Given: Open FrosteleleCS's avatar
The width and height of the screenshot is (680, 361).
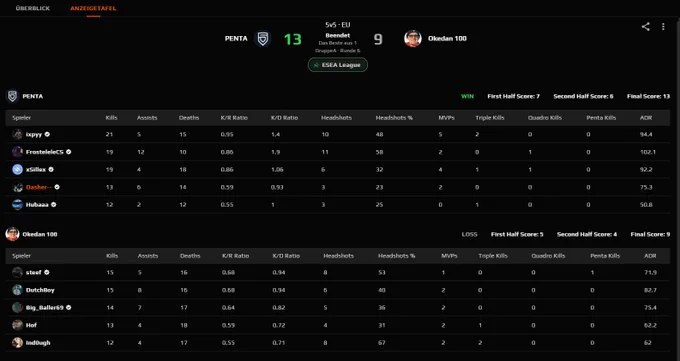Looking at the screenshot, I should click(17, 152).
